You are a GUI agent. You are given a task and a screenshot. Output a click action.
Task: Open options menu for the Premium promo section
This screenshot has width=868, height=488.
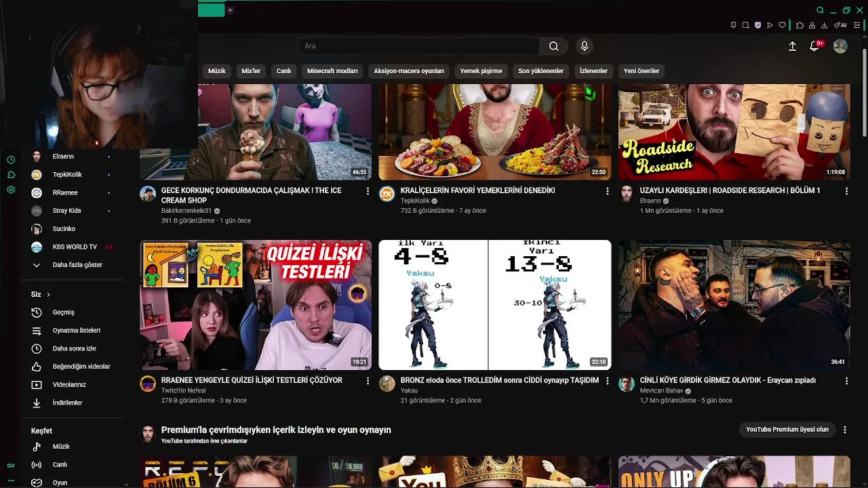point(845,430)
